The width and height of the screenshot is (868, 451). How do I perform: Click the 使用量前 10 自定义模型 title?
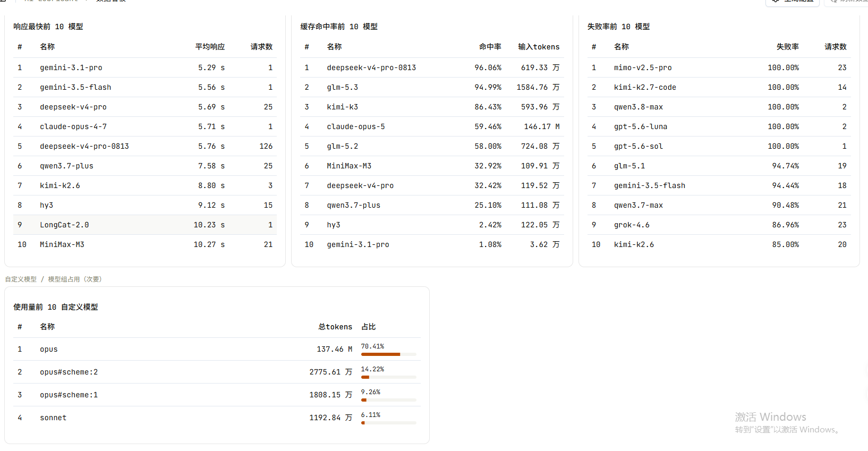coord(56,307)
